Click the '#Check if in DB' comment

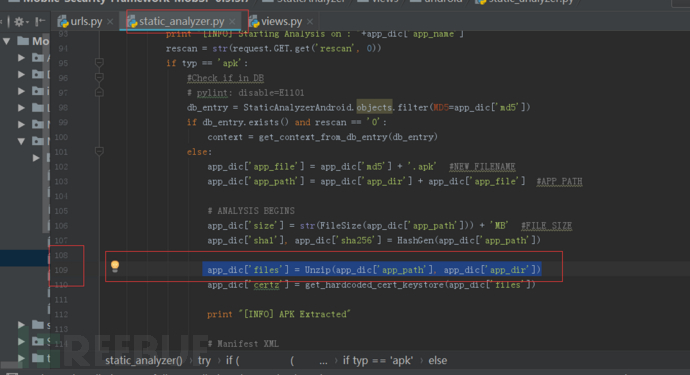tap(225, 78)
